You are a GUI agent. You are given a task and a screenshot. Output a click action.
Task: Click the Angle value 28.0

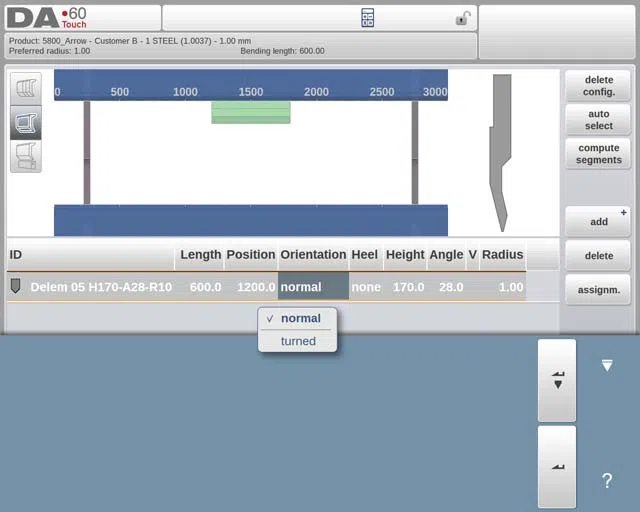451,287
